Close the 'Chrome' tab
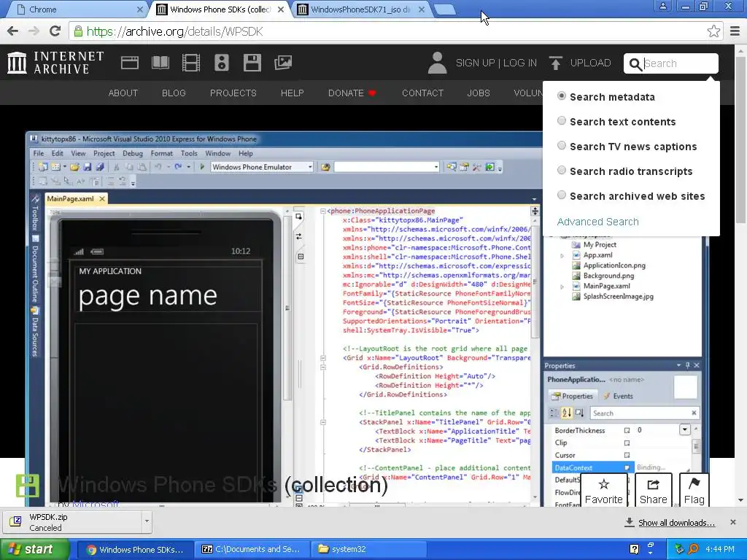The width and height of the screenshot is (747, 560). click(140, 9)
